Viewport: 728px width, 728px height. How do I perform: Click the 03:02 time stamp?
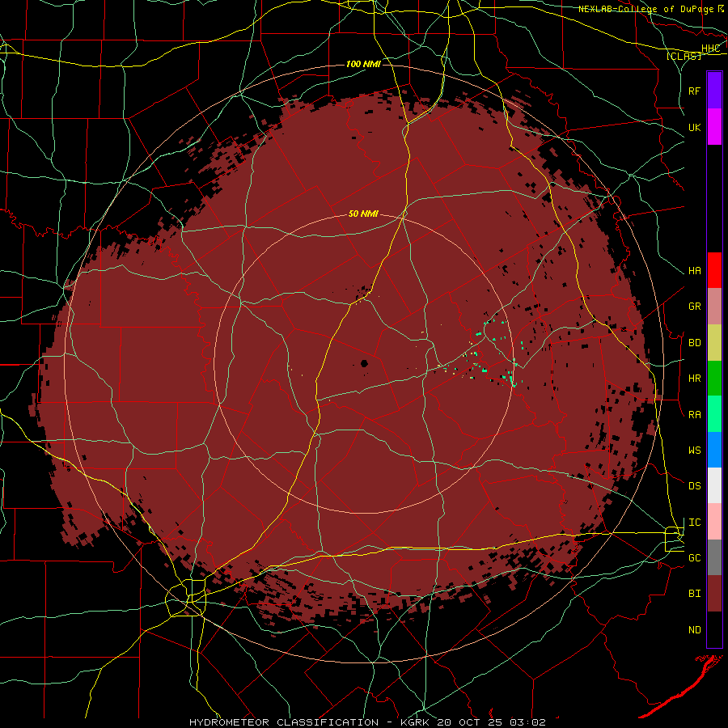(527, 722)
